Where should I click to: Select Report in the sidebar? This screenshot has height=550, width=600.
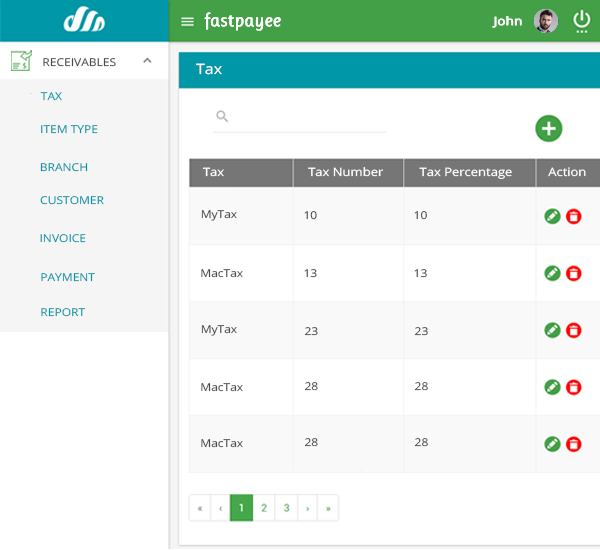click(x=62, y=312)
